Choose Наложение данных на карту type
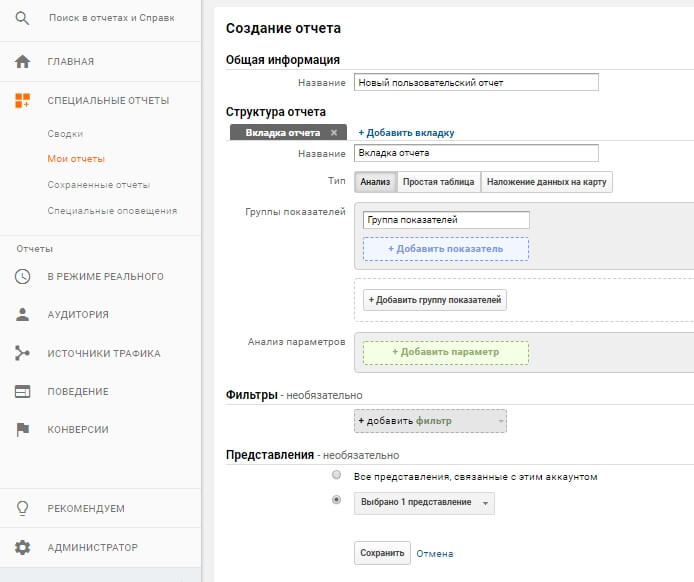 546,182
